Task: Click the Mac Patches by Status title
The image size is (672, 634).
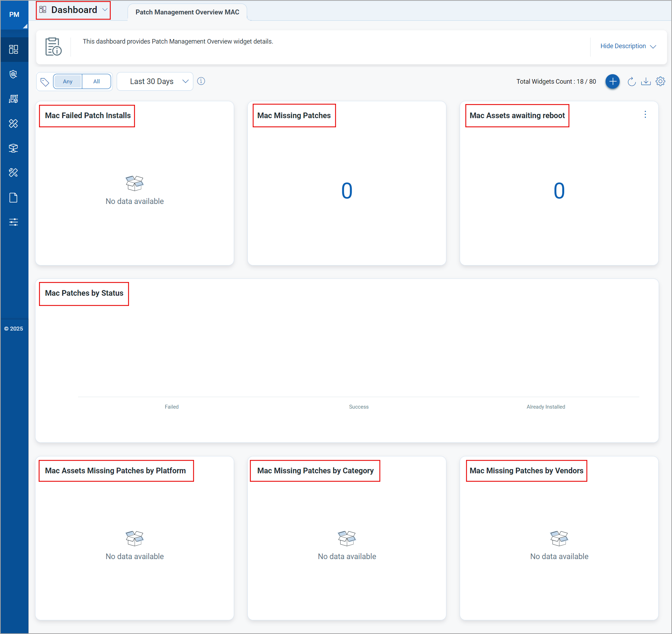Action: point(84,293)
